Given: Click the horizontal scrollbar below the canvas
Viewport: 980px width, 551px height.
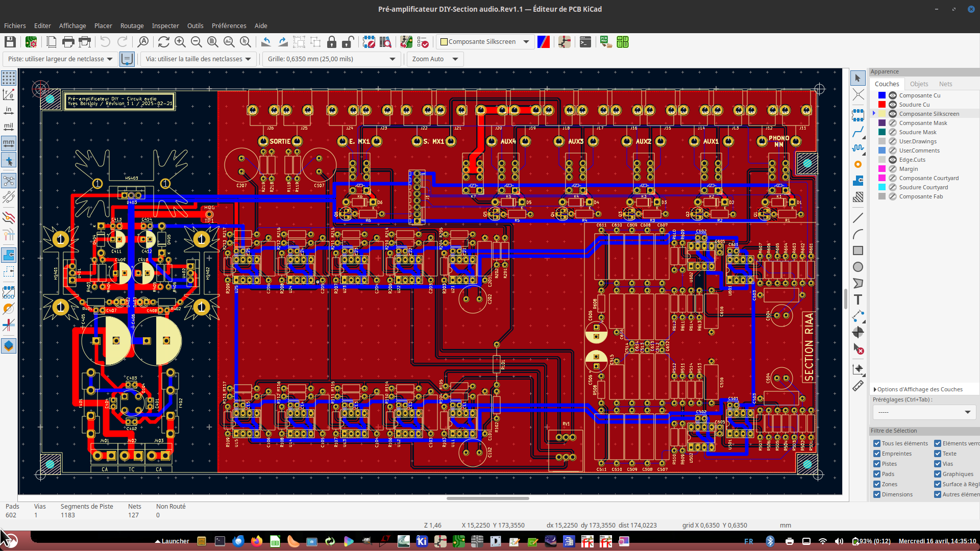Looking at the screenshot, I should (x=487, y=498).
